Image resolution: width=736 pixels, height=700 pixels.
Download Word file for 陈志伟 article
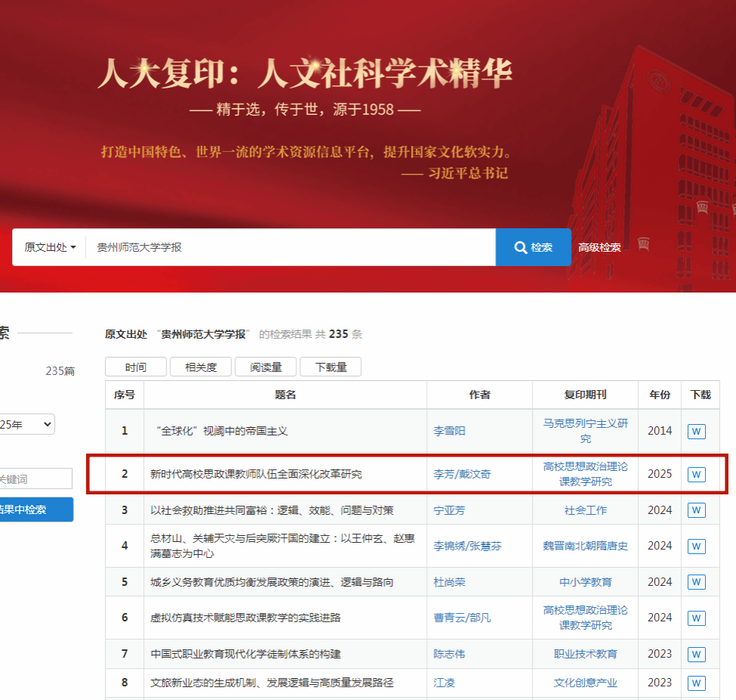(x=696, y=654)
